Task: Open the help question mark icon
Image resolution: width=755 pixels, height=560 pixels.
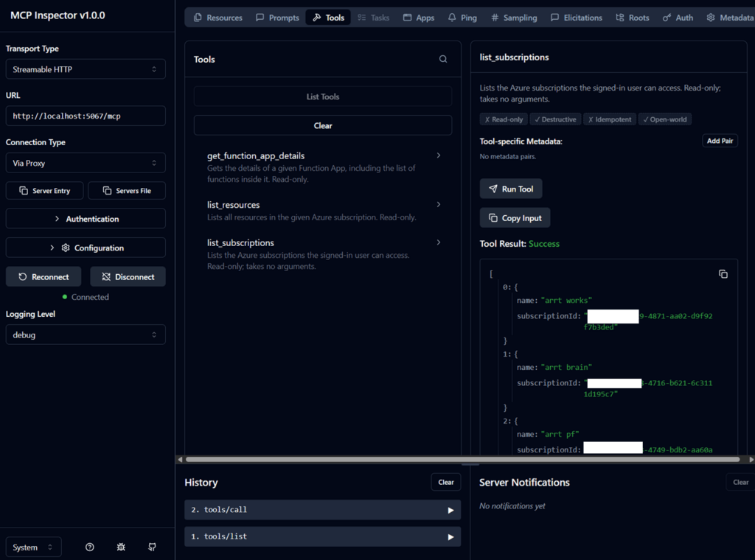Action: pos(89,547)
